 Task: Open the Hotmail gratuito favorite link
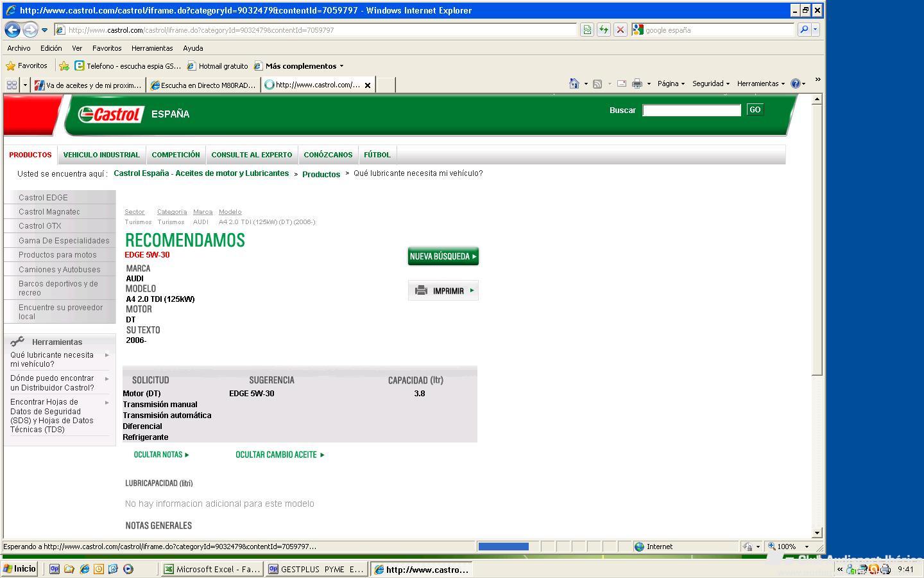(218, 66)
